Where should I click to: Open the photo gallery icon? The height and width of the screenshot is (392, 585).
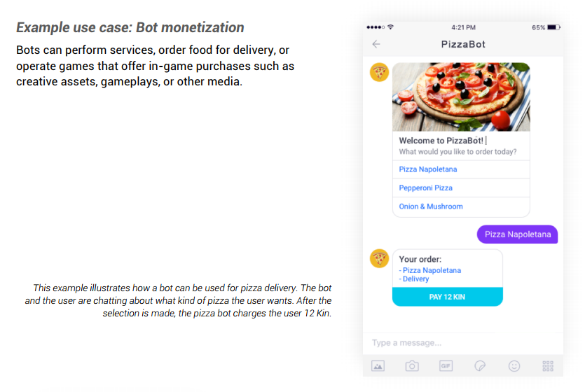coord(378,365)
